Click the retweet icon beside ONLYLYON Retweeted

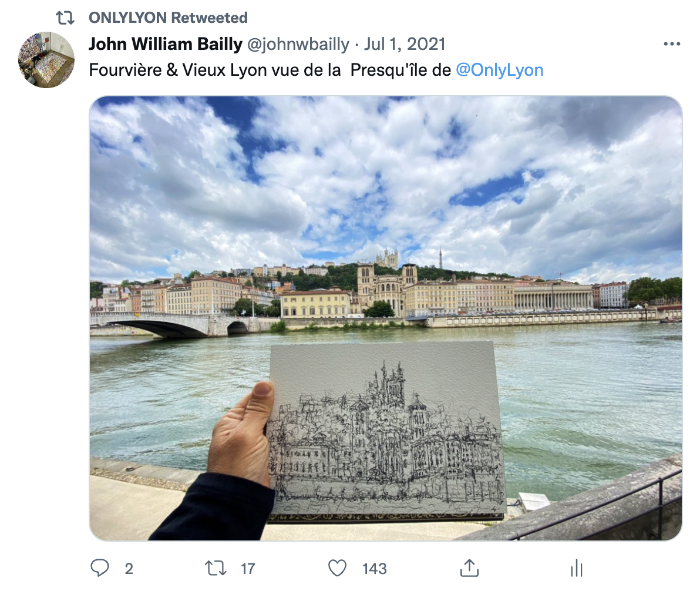pyautogui.click(x=65, y=18)
